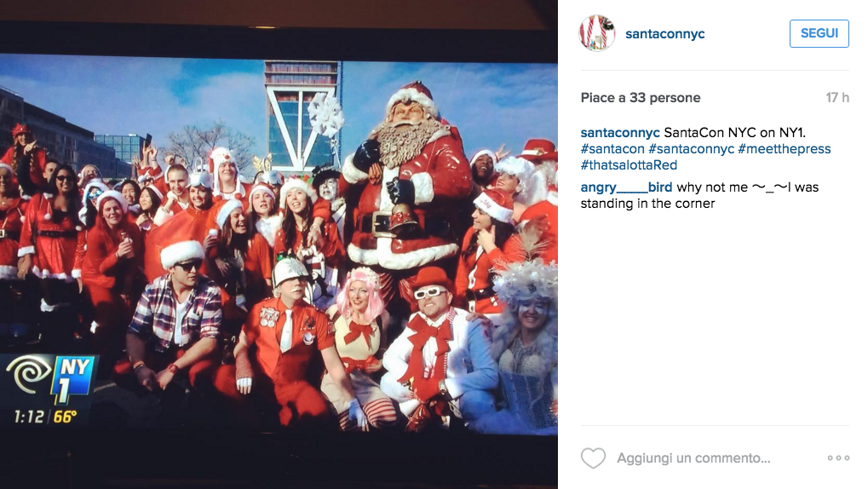Click santaconnyc name in caption
This screenshot has height=489, width=868.
pyautogui.click(x=620, y=133)
